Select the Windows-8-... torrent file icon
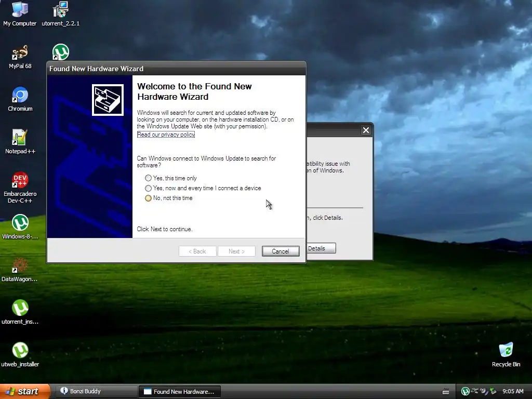The height and width of the screenshot is (399, 532). click(x=20, y=227)
